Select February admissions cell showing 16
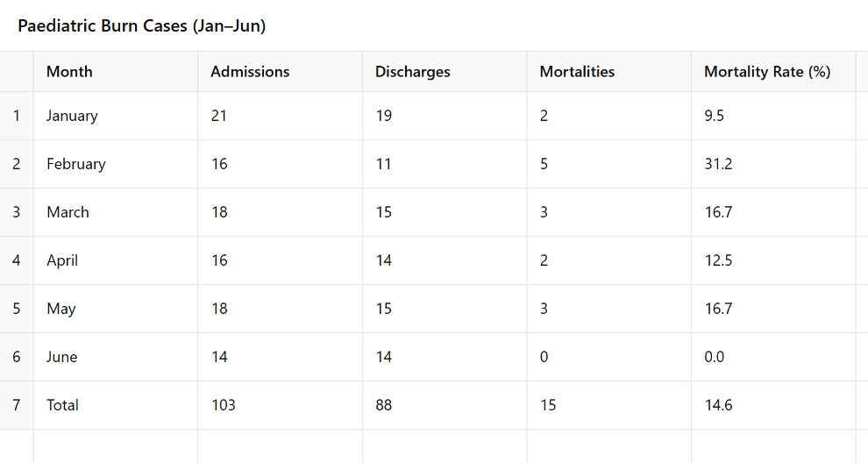The image size is (868, 463). pyautogui.click(x=280, y=164)
